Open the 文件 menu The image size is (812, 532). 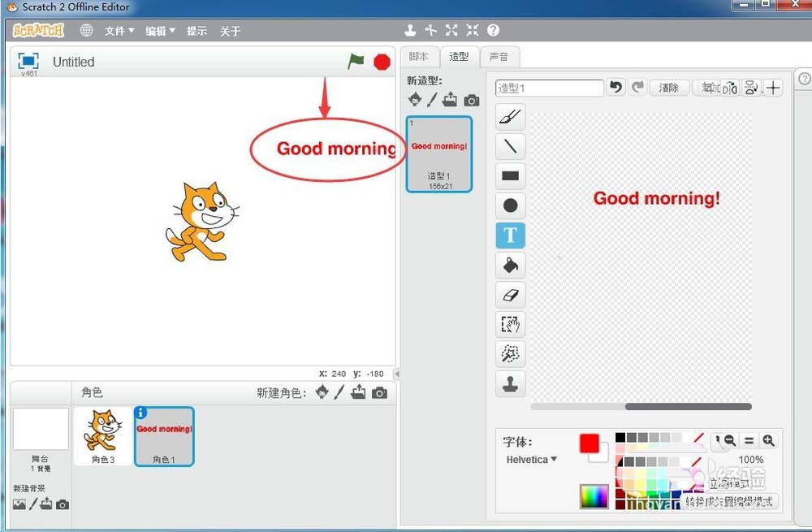pyautogui.click(x=119, y=31)
